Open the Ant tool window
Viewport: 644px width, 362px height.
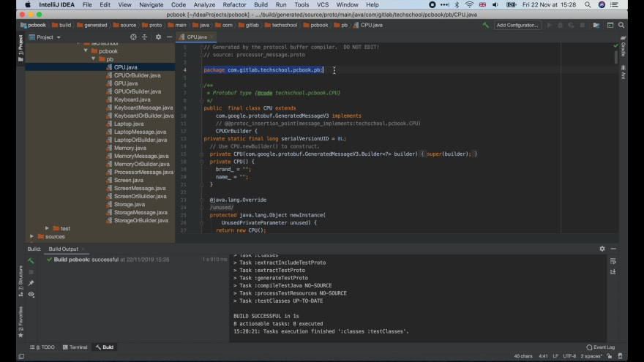pyautogui.click(x=623, y=72)
